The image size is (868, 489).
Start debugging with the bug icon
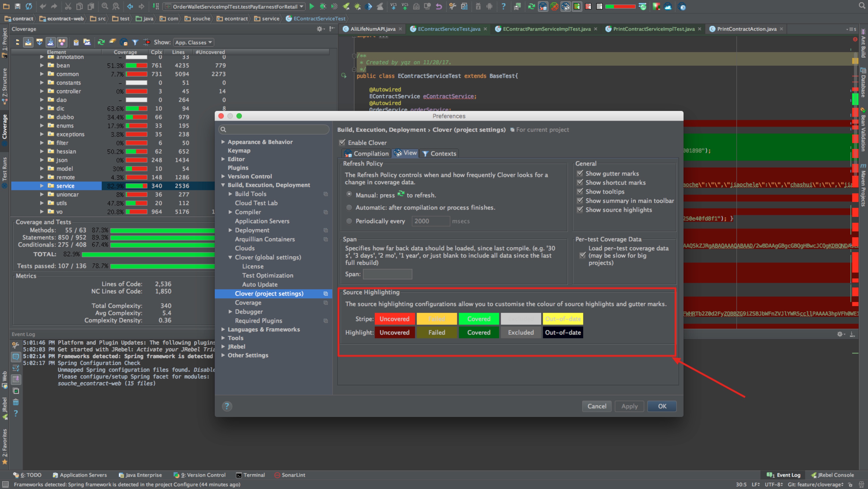(323, 6)
